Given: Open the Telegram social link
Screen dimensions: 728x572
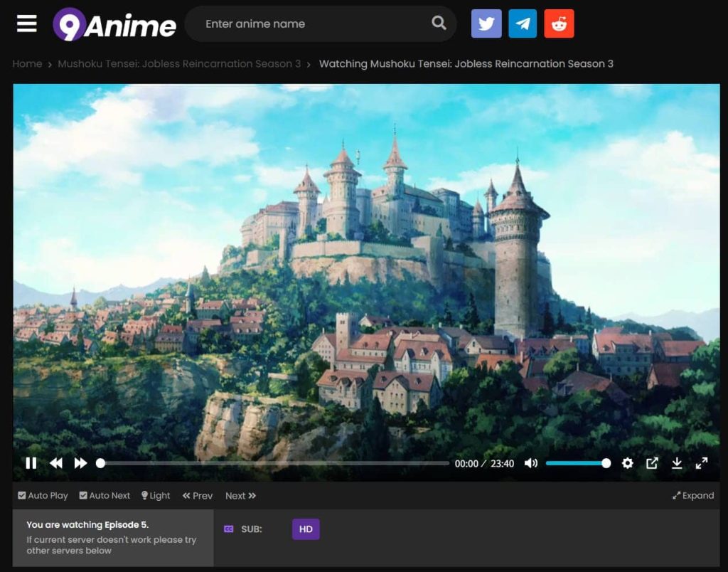Looking at the screenshot, I should coord(523,23).
